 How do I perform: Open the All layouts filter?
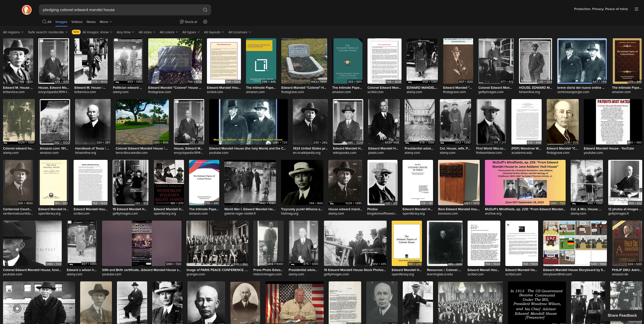(x=214, y=32)
